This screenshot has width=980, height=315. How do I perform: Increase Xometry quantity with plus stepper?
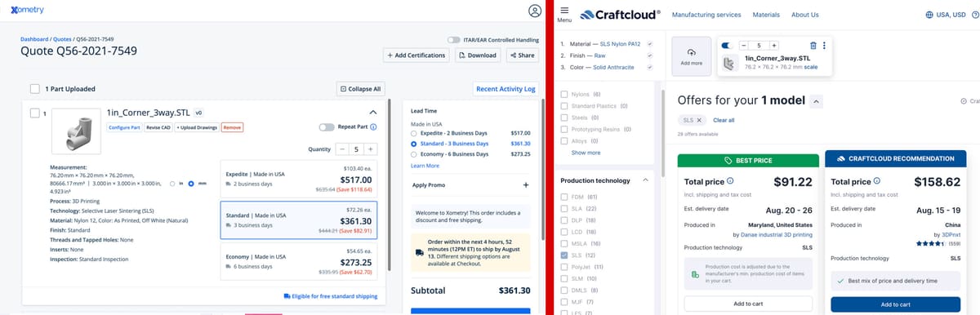tap(370, 149)
